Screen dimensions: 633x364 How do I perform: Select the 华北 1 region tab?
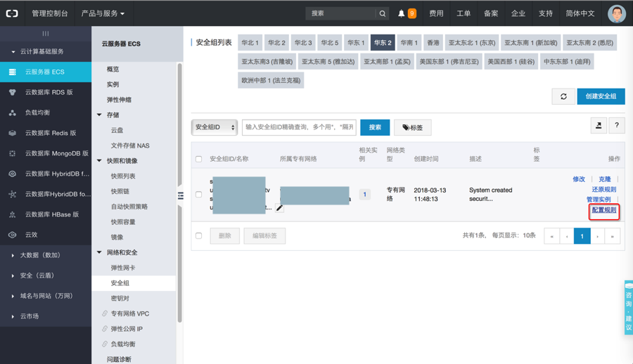[250, 43]
